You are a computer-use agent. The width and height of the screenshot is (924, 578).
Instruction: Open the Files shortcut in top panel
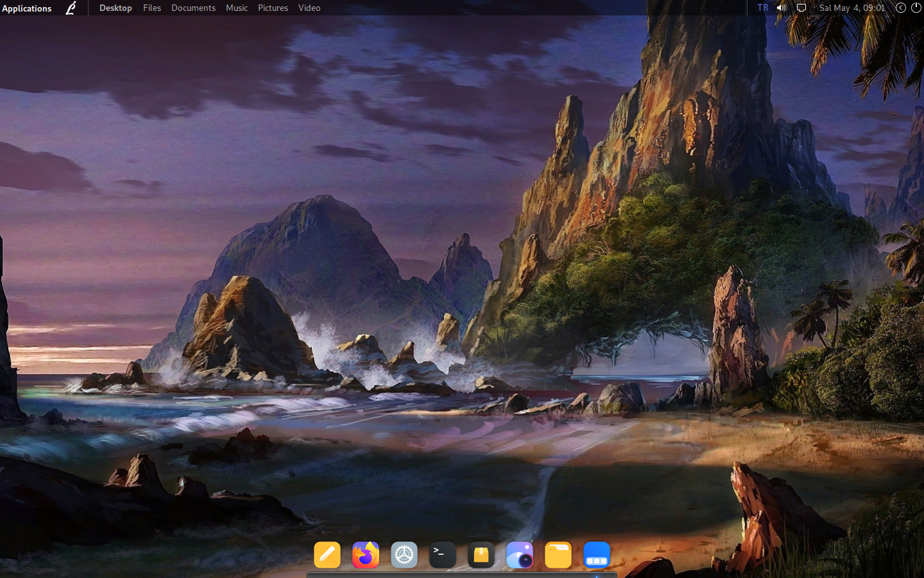[x=152, y=8]
